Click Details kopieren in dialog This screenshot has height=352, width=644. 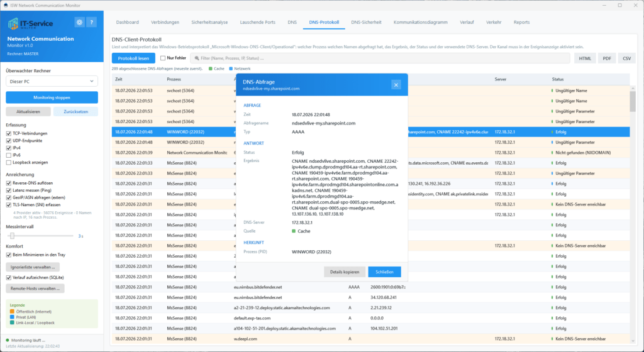pyautogui.click(x=345, y=272)
